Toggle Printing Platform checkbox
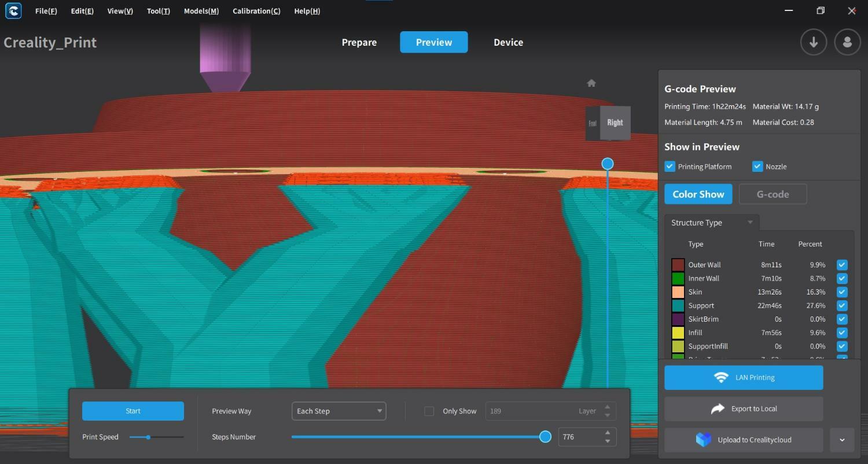 [x=670, y=167]
